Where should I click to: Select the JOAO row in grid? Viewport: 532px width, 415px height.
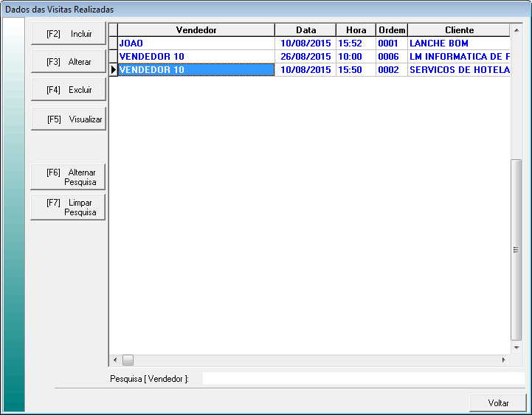click(x=196, y=43)
